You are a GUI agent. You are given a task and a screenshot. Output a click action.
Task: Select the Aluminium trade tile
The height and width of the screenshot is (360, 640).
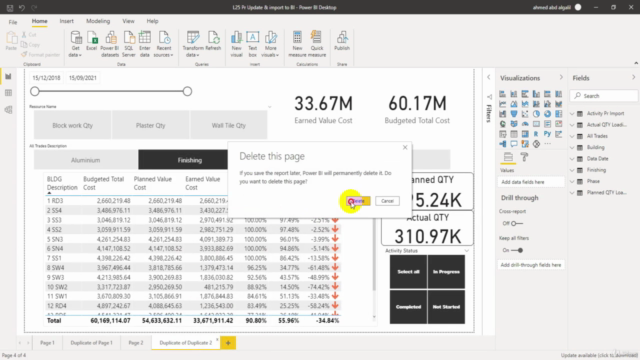pos(85,160)
